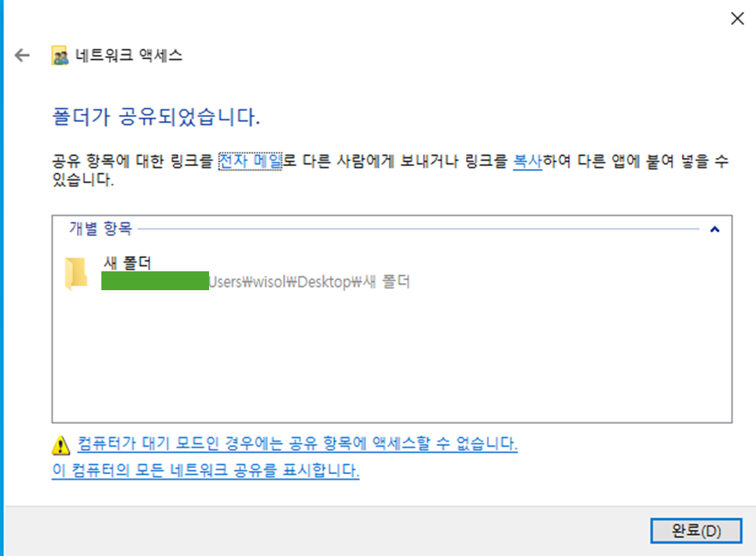Click the 네트워크 액세스 wizard icon
This screenshot has height=556, width=756.
point(60,56)
